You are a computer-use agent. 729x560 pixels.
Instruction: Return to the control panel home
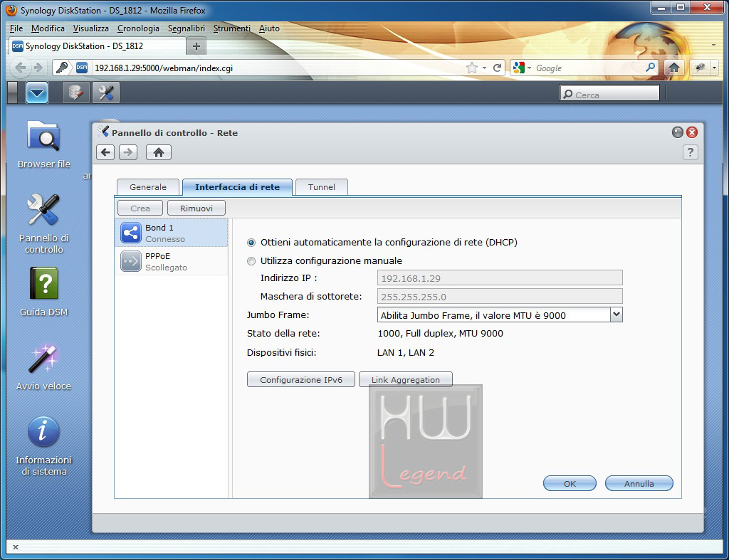coord(159,152)
